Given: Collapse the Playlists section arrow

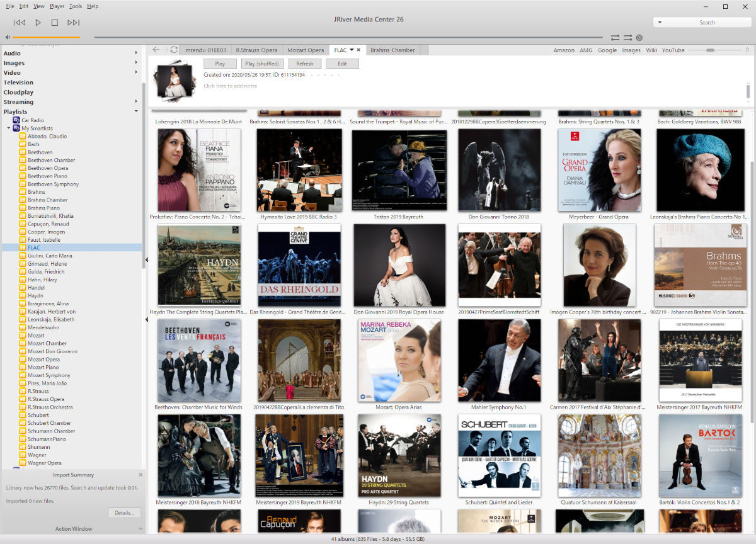Looking at the screenshot, I should coord(136,111).
